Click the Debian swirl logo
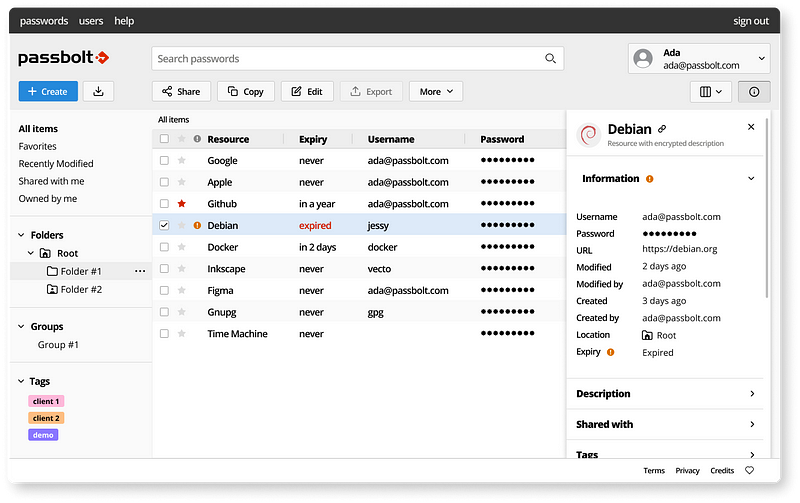 [588, 135]
